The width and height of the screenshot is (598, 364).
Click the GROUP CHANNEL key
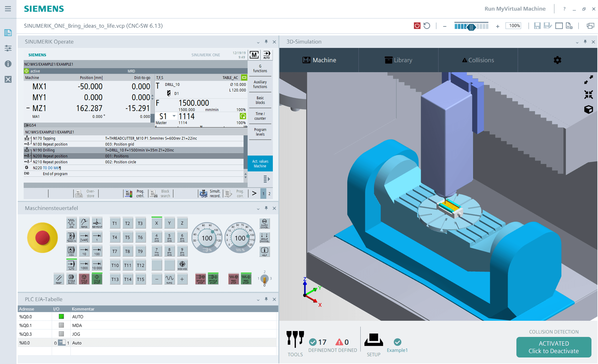point(264,237)
